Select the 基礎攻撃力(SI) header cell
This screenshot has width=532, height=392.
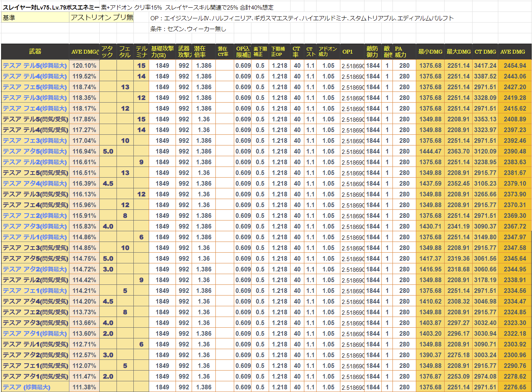163,52
